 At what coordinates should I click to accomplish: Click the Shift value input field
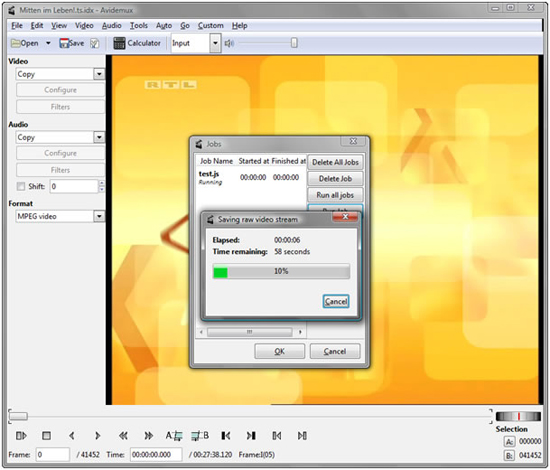(x=74, y=186)
